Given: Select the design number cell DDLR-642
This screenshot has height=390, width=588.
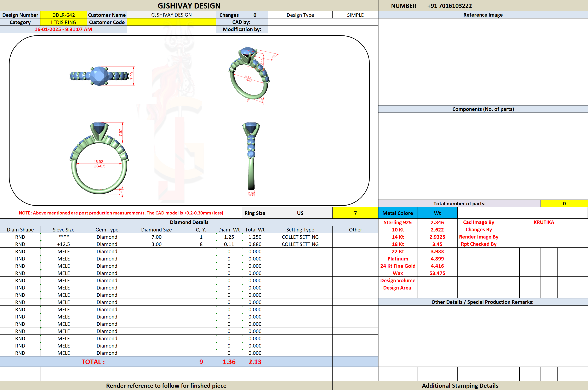Looking at the screenshot, I should coord(63,15).
